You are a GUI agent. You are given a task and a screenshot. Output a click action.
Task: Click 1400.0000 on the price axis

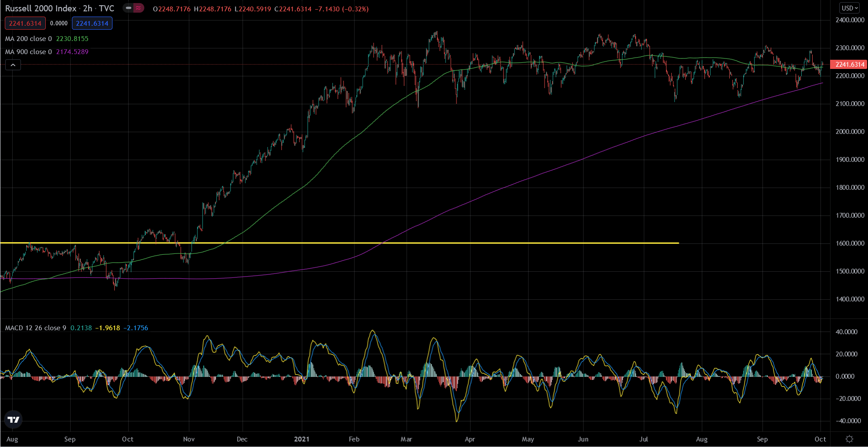pos(850,299)
